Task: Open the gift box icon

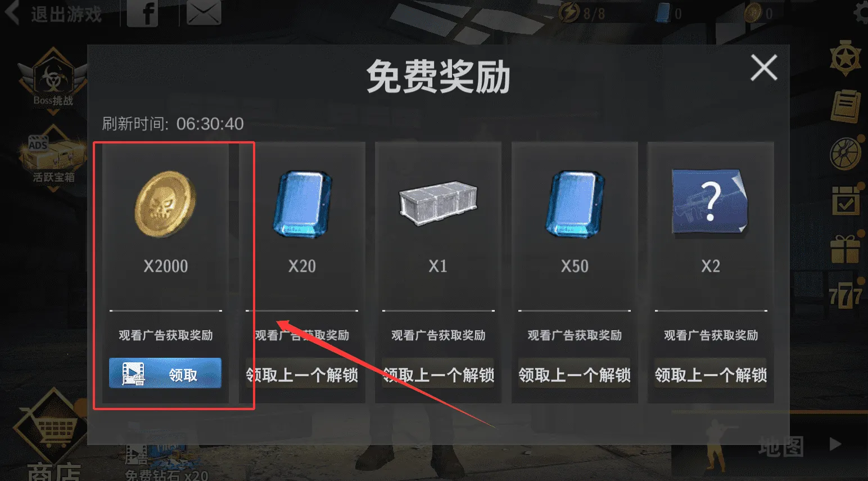Action: coord(846,248)
